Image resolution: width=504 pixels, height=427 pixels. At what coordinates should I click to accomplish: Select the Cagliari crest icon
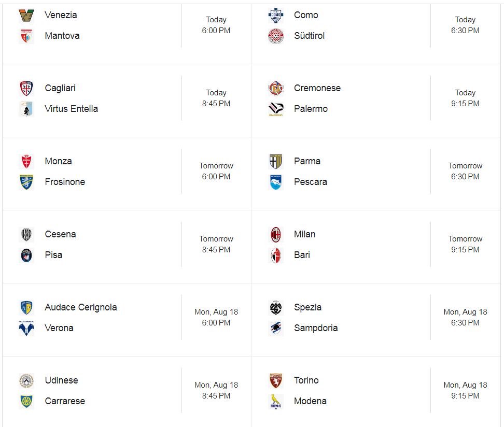click(26, 89)
